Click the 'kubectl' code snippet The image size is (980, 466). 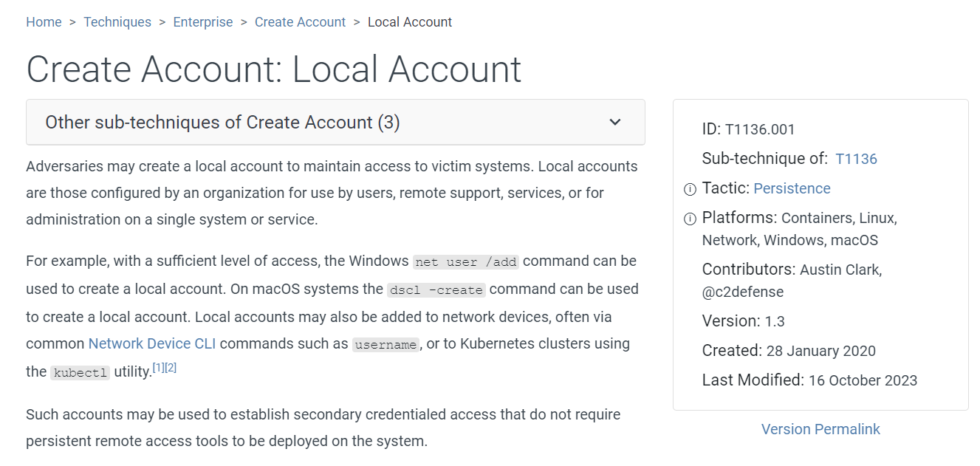[80, 373]
